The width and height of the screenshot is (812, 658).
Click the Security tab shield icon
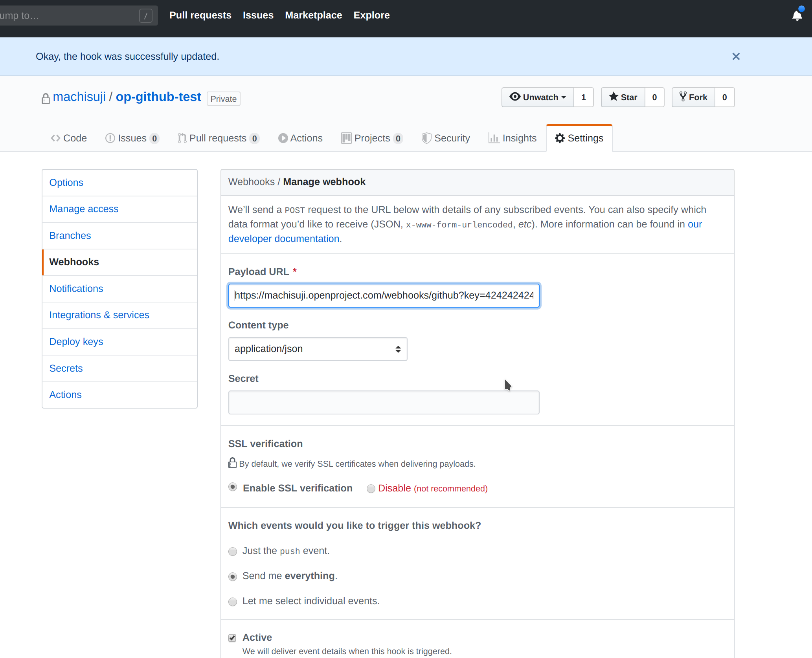tap(424, 137)
